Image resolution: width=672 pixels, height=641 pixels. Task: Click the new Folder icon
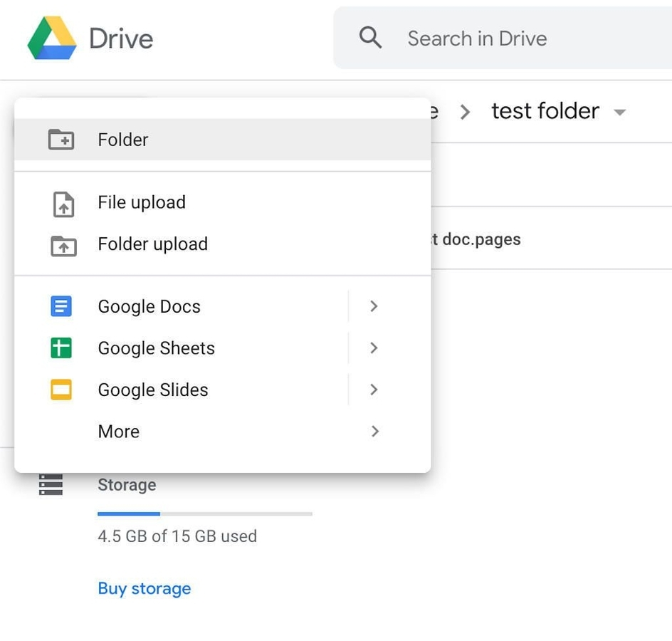pos(61,140)
